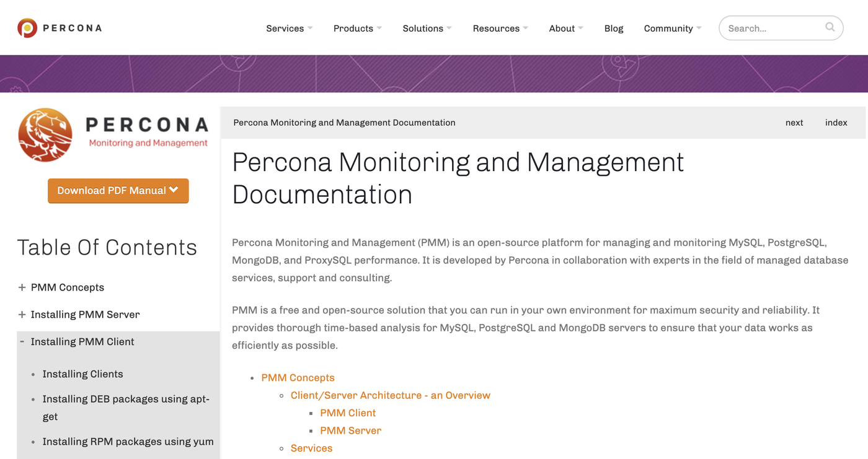868x459 pixels.
Task: Open the Client/Server Architecture overview link
Action: (x=390, y=395)
